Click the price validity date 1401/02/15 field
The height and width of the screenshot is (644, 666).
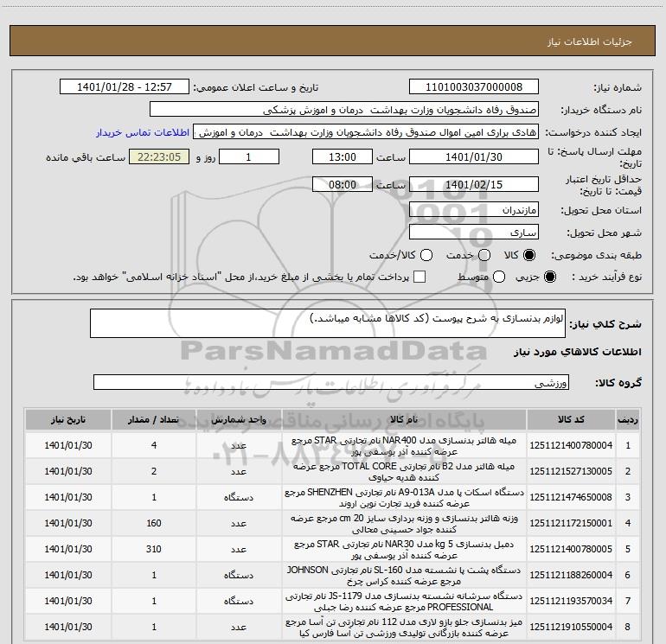(x=474, y=184)
